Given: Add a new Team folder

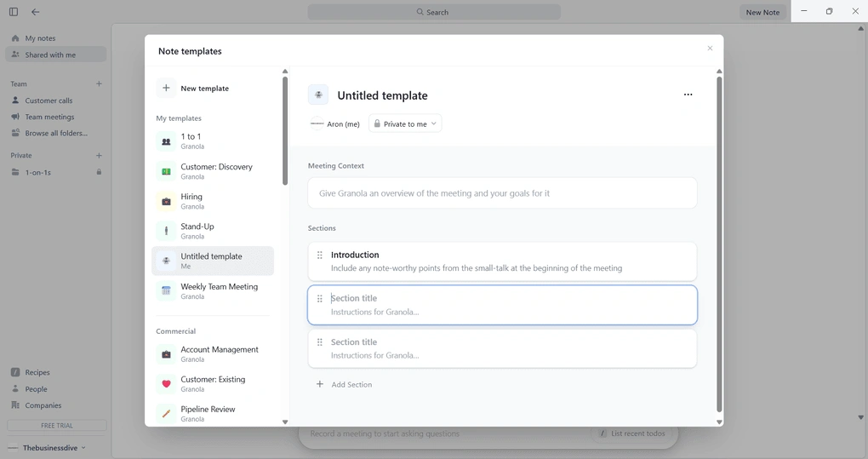Looking at the screenshot, I should point(99,83).
